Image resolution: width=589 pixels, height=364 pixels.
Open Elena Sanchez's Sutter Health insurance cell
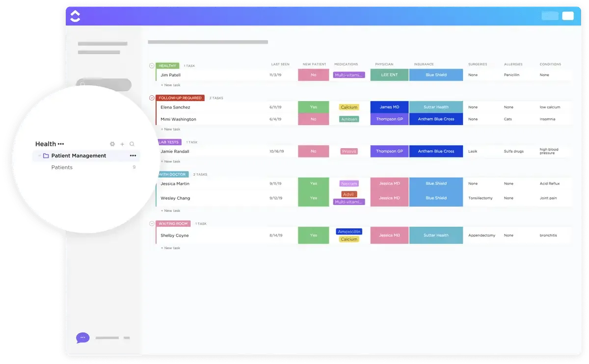(436, 107)
